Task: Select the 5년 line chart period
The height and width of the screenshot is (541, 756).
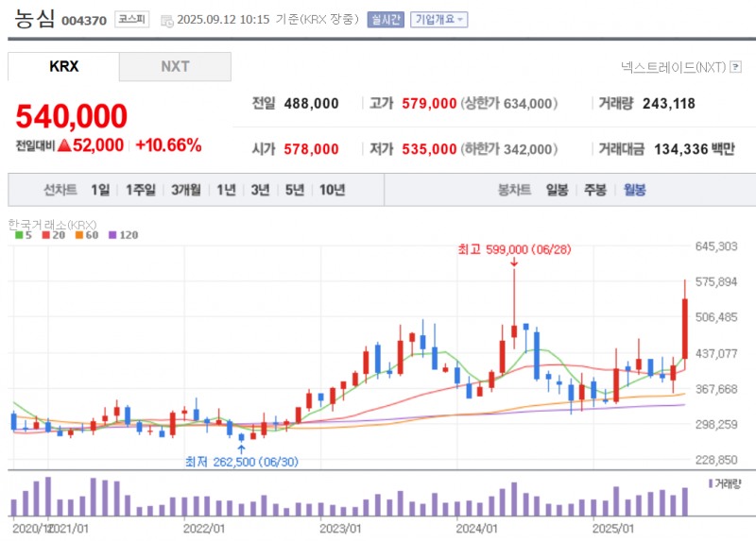Action: point(295,190)
